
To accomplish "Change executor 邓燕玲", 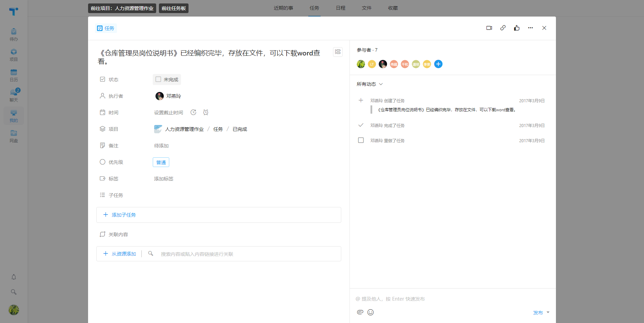I will tap(168, 96).
